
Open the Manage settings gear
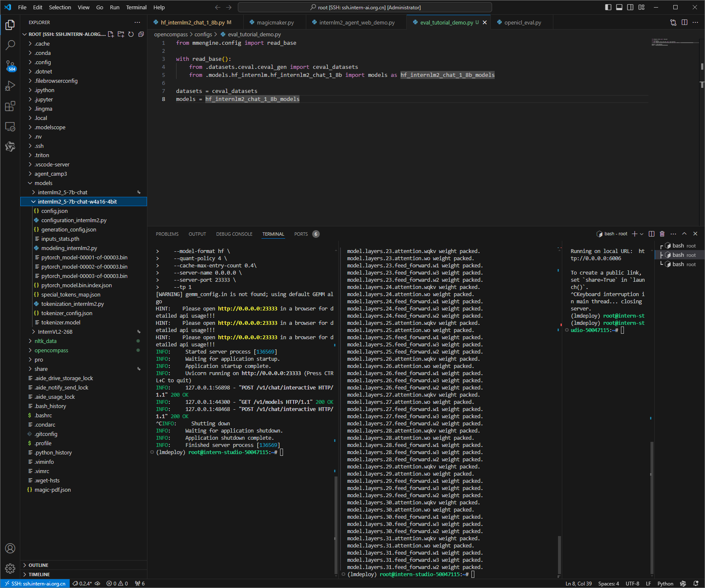pyautogui.click(x=10, y=569)
